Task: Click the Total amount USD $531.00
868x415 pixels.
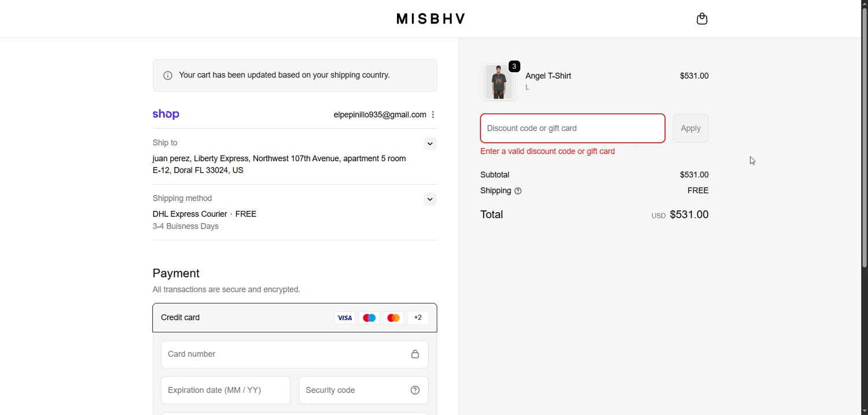Action: click(x=681, y=214)
